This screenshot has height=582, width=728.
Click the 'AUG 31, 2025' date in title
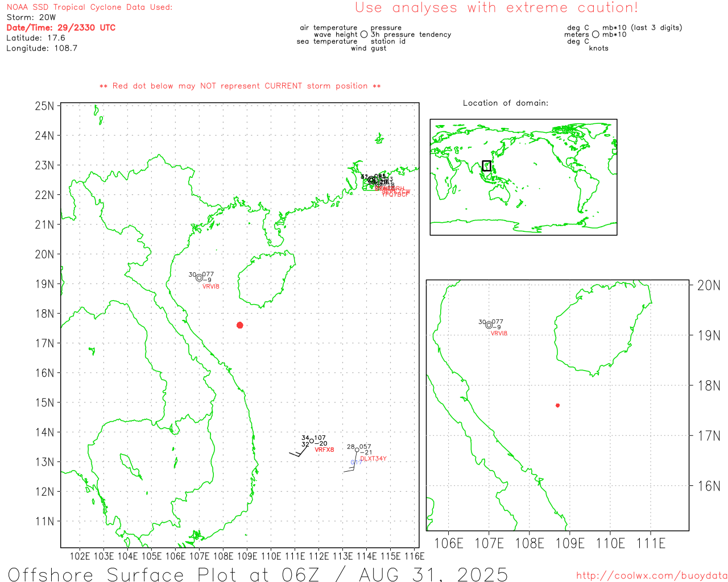[x=433, y=575]
